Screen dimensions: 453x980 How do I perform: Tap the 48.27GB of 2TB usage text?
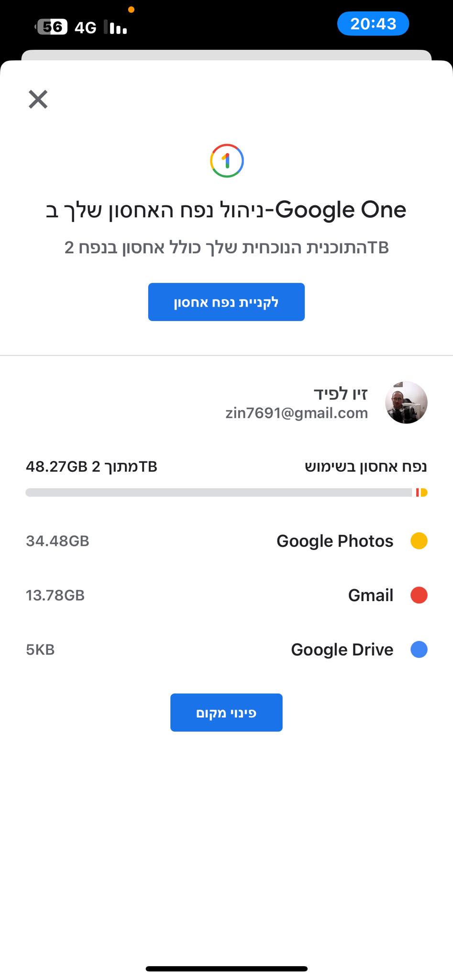click(x=91, y=467)
